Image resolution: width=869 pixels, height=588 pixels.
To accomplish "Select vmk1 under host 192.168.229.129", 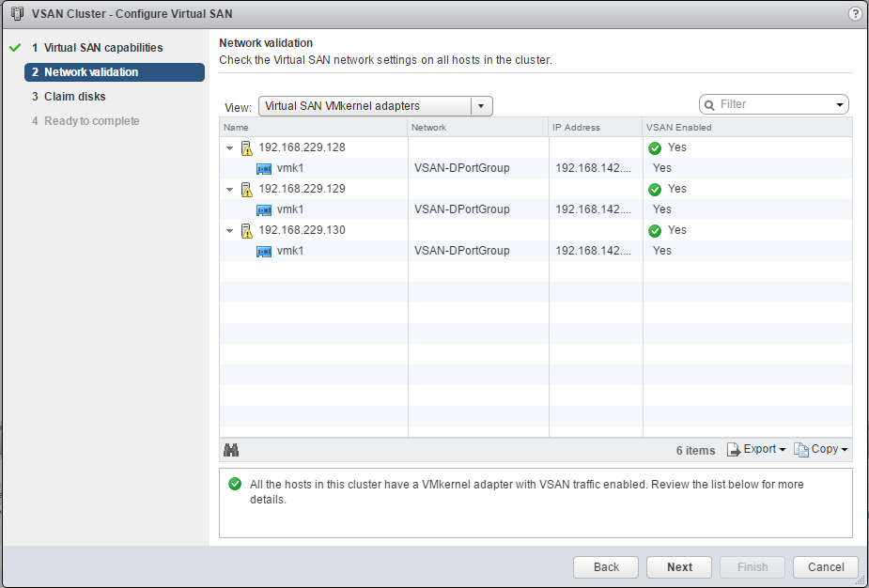I will [290, 209].
